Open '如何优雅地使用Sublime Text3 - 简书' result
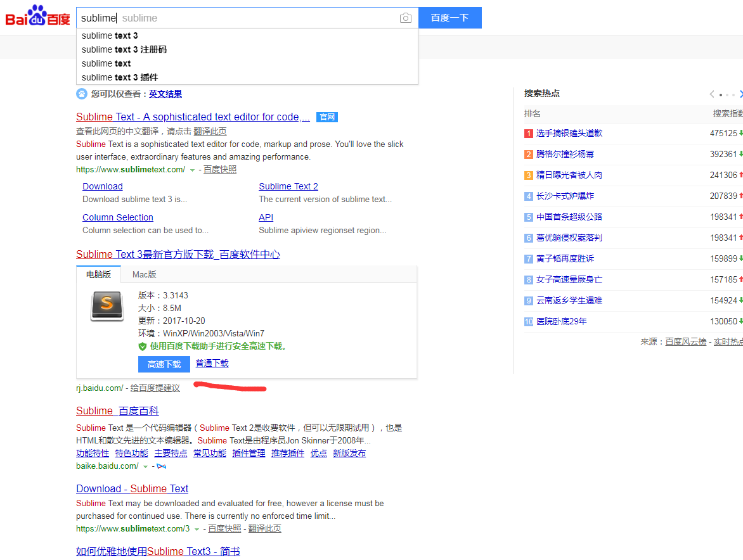This screenshot has width=743, height=560. (x=158, y=552)
